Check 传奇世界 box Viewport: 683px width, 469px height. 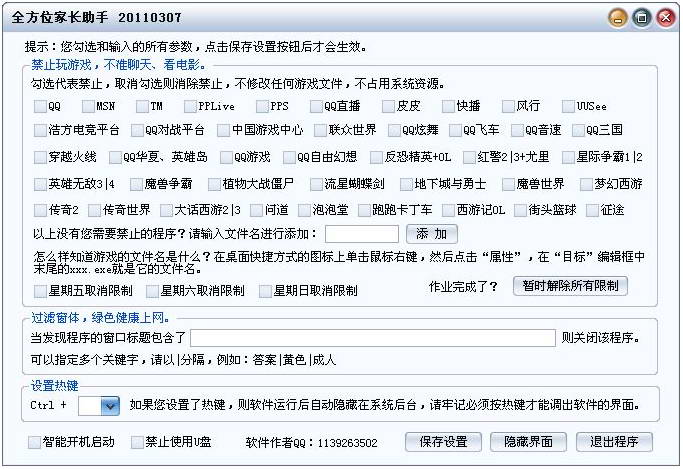(95, 210)
